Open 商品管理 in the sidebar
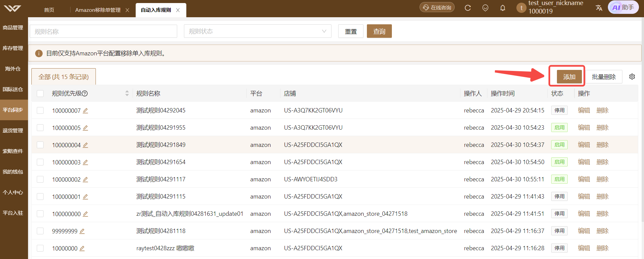This screenshot has height=259, width=644. [14, 28]
